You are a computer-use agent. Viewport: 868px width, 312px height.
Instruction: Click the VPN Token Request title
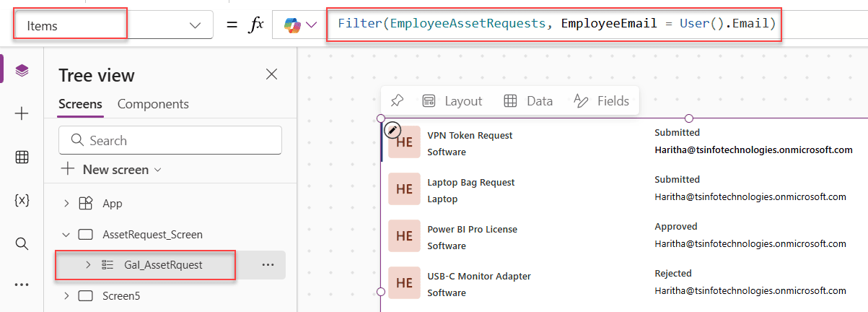(x=470, y=135)
